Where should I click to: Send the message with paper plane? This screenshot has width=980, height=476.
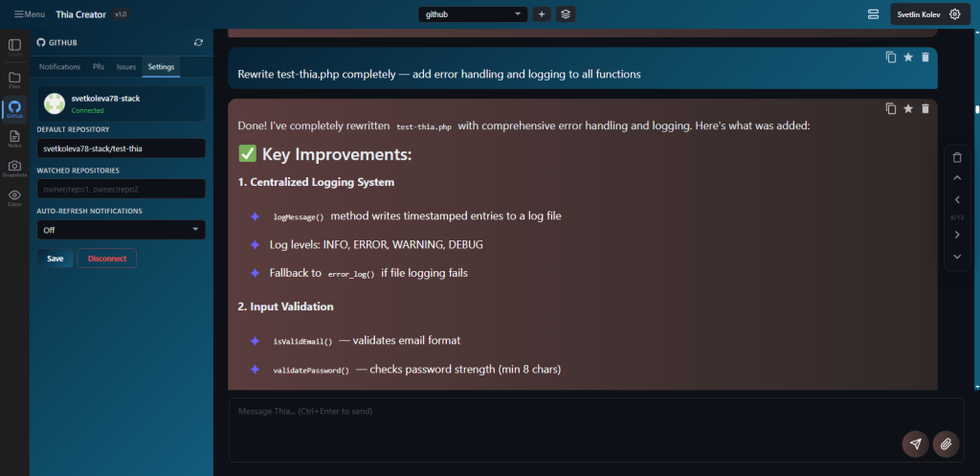coord(916,444)
